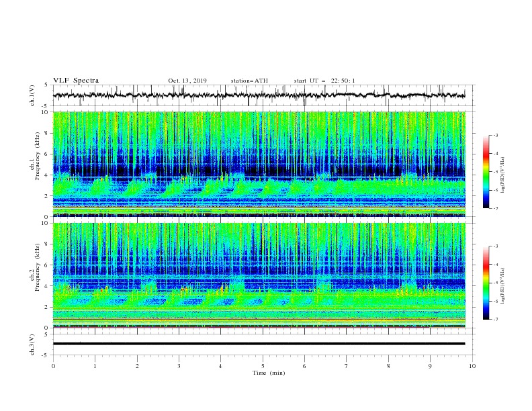
Task: Click the ch.1 spectrogram panel
Action: [x=259, y=164]
